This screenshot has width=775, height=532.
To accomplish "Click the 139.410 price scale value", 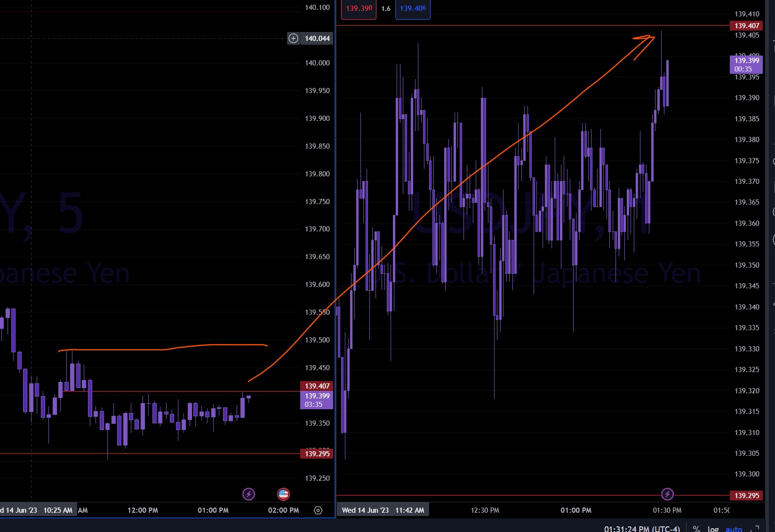I will click(747, 14).
